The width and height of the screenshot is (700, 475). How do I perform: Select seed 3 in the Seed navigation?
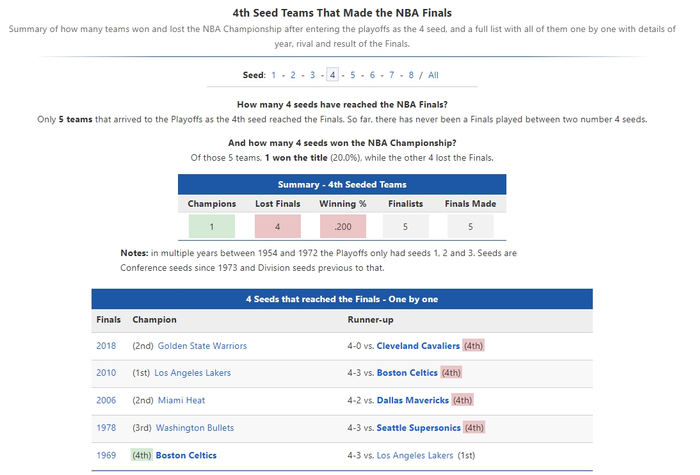(x=312, y=75)
